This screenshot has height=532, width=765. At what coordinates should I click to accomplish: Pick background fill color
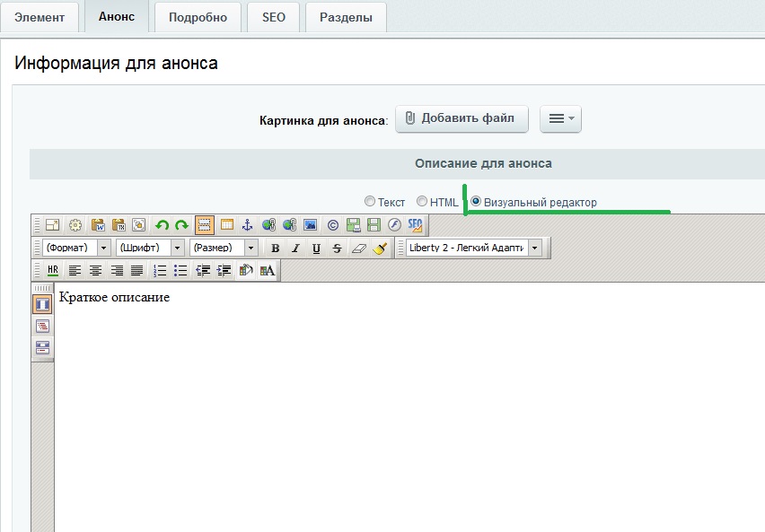click(246, 270)
